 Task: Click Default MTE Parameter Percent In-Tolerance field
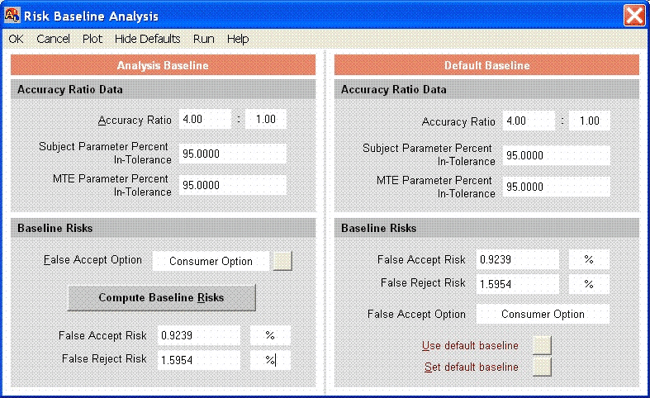(556, 187)
